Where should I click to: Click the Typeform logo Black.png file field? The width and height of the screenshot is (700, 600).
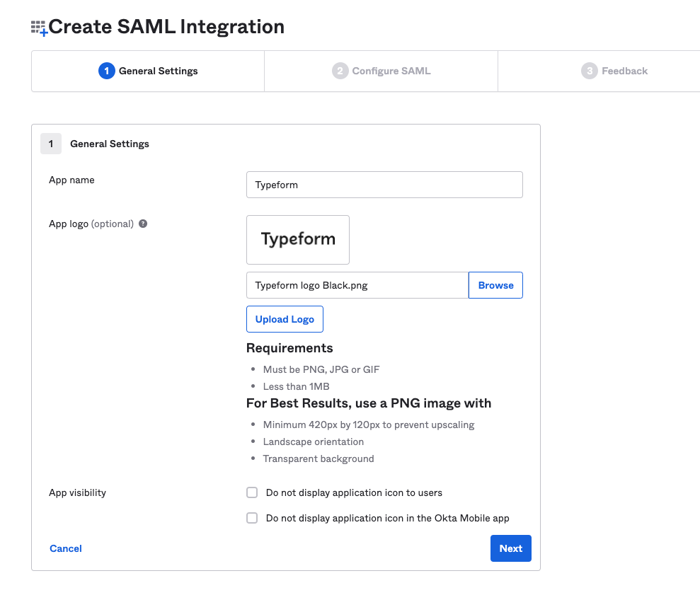click(x=357, y=285)
